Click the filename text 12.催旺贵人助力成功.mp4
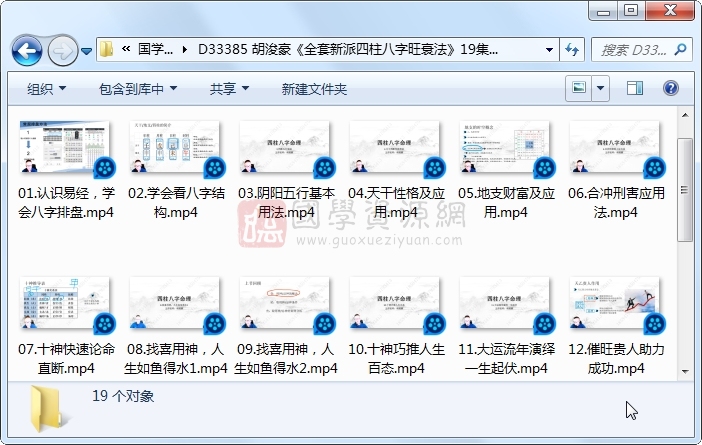The height and width of the screenshot is (445, 702). [x=616, y=359]
